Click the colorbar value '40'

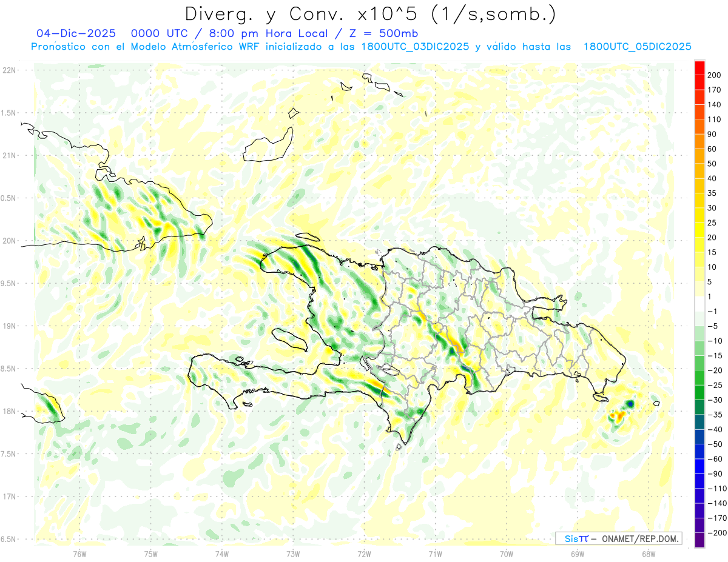(712, 178)
